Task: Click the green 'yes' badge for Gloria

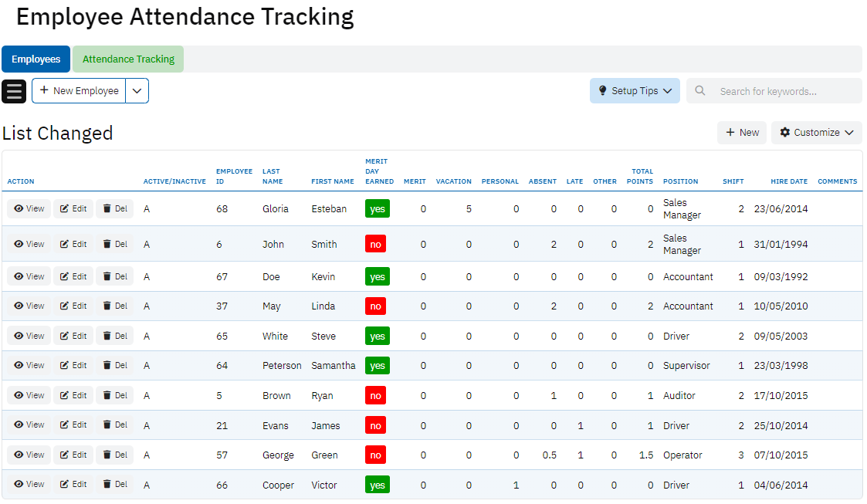Action: pyautogui.click(x=378, y=209)
